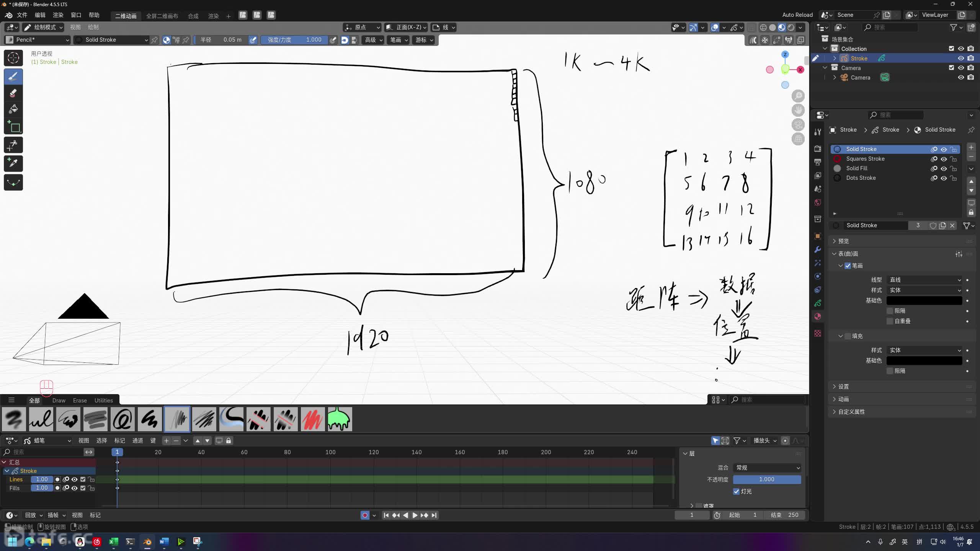The width and height of the screenshot is (980, 551).
Task: Select the red scribble brush thumbnail
Action: pos(312,419)
